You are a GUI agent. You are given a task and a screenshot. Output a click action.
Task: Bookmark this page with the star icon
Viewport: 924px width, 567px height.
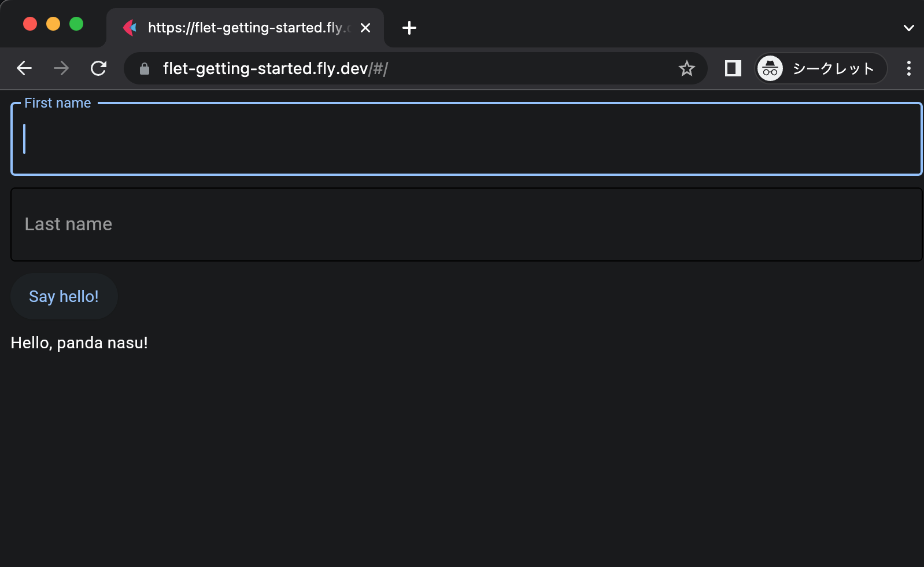click(686, 68)
